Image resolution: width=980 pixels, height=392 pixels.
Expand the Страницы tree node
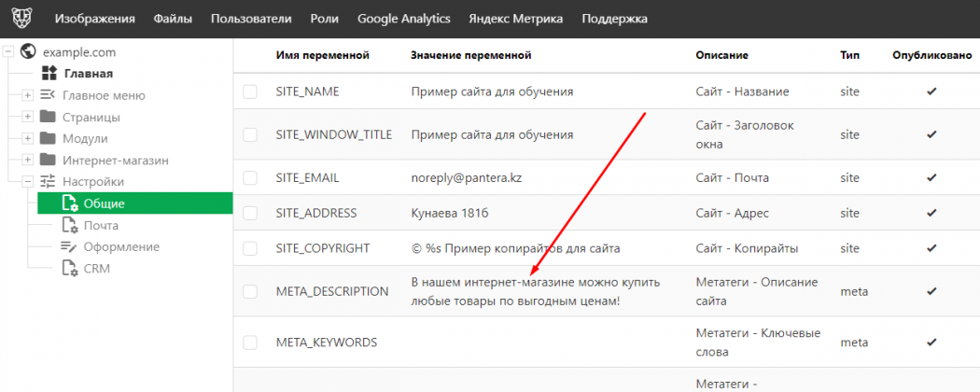coord(28,118)
